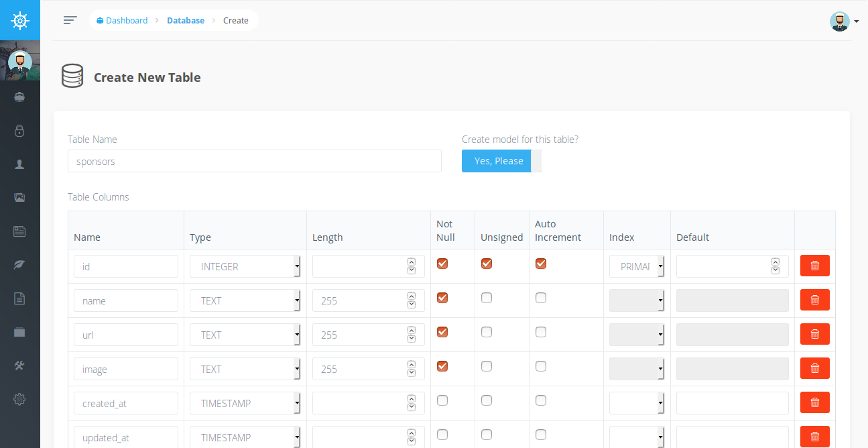
Task: Toggle the hamburger menu icon
Action: 70,20
